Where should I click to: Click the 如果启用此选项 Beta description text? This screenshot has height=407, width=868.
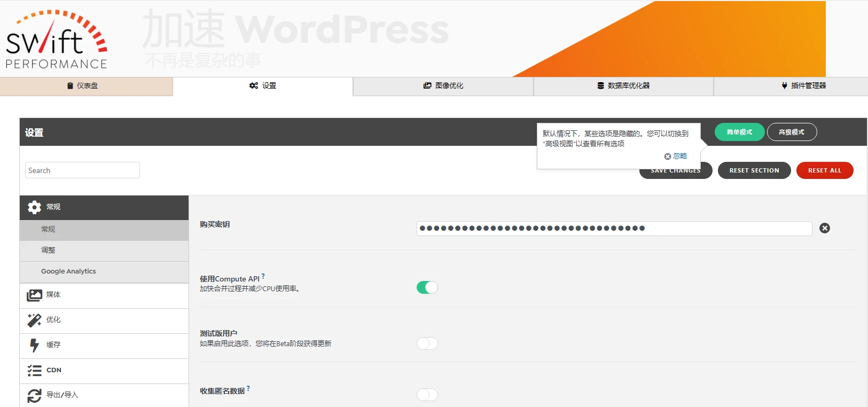(265, 344)
